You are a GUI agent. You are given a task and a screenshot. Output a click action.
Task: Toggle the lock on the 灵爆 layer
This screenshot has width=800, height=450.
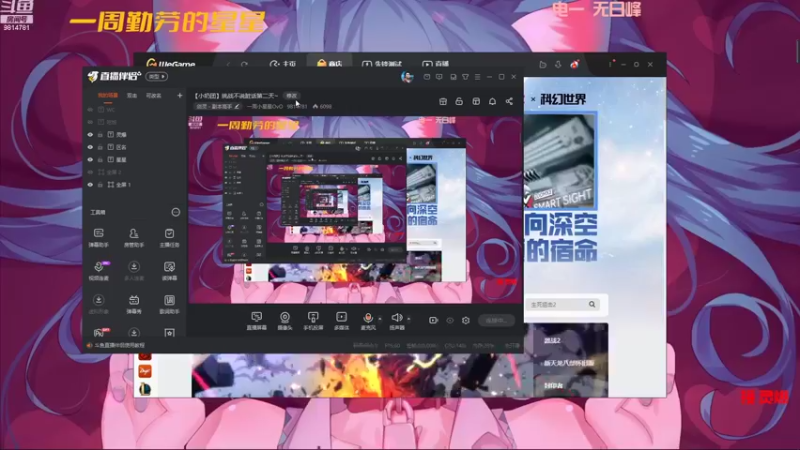tap(101, 135)
